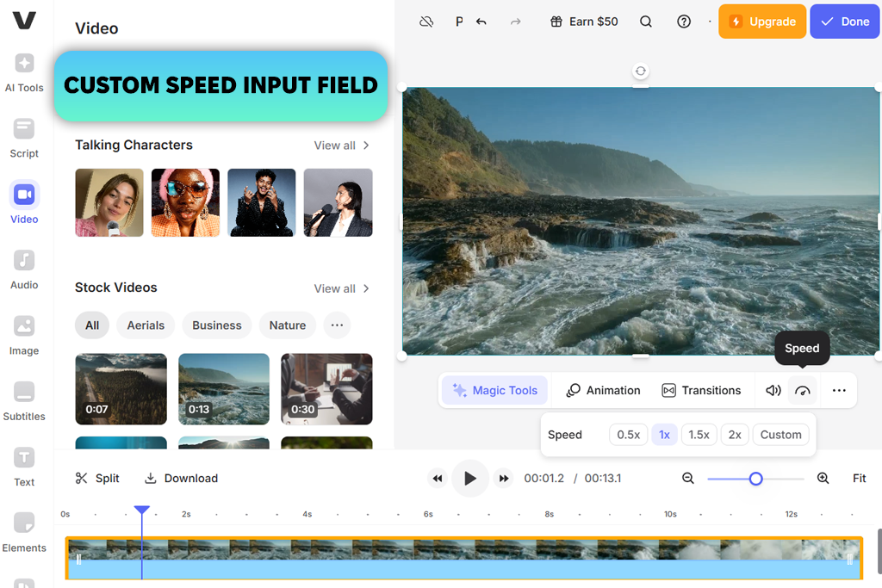
Task: Open the three-dot more options in clip toolbar
Action: pyautogui.click(x=839, y=390)
